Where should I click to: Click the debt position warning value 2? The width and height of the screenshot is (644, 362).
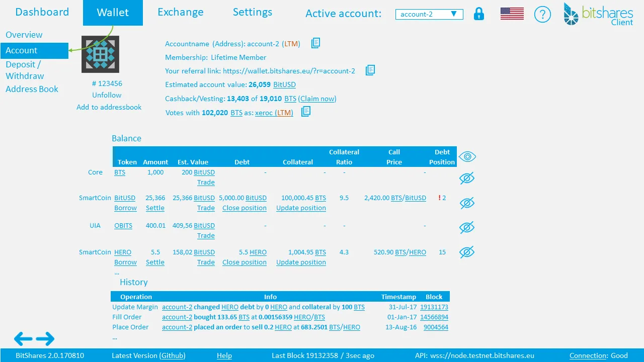coord(444,198)
